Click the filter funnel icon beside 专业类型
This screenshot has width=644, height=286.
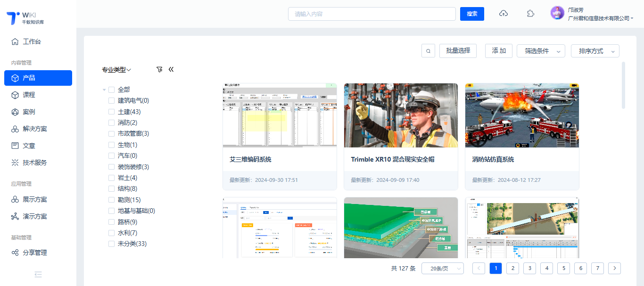tap(159, 69)
